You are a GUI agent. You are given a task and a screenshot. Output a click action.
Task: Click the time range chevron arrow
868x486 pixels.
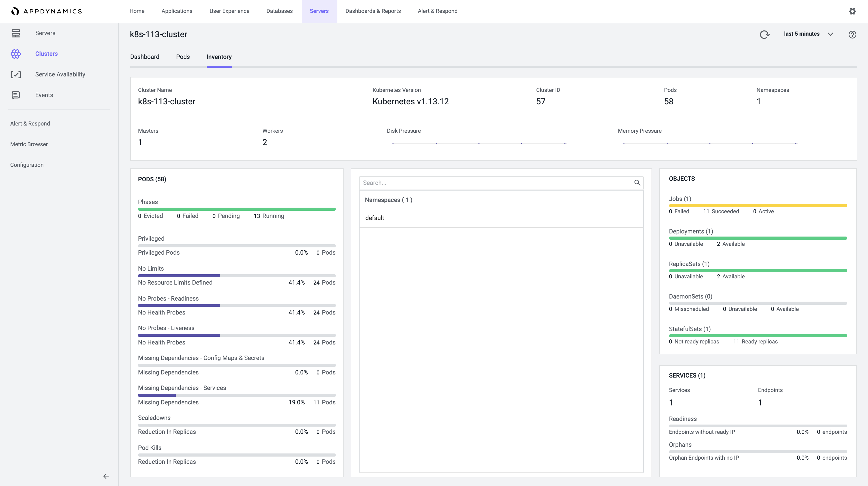coord(830,34)
